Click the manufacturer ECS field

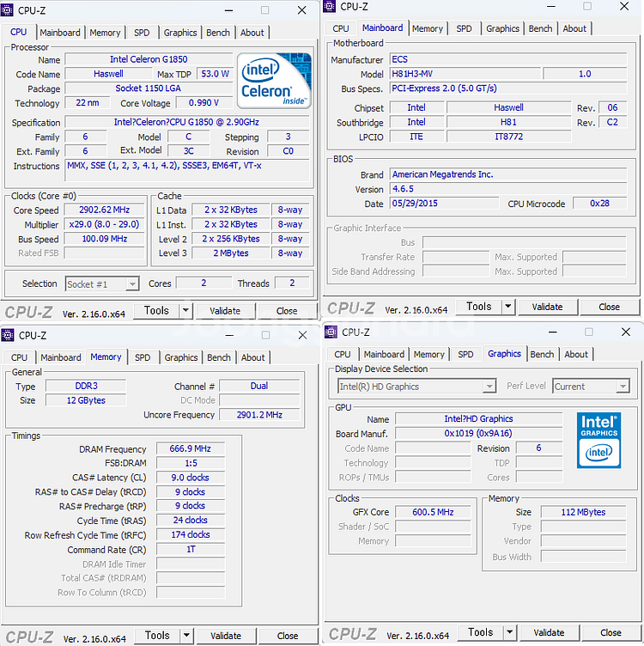[x=508, y=59]
